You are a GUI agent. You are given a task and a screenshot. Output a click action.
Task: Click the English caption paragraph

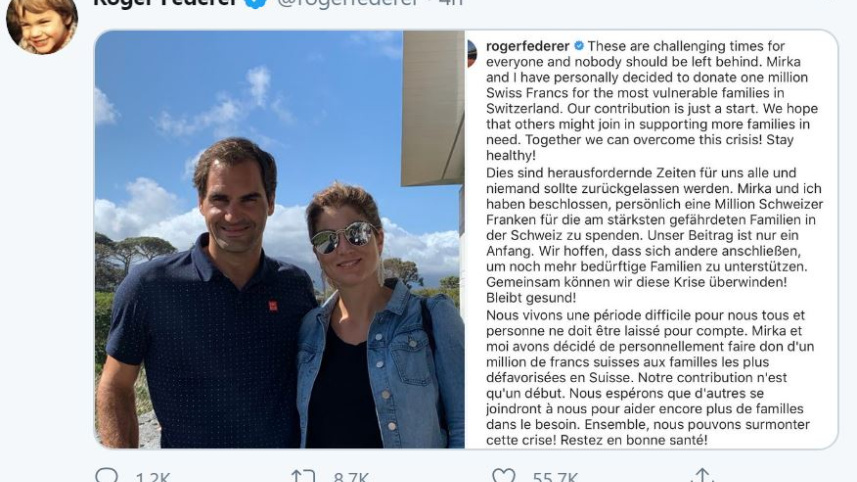pos(650,100)
